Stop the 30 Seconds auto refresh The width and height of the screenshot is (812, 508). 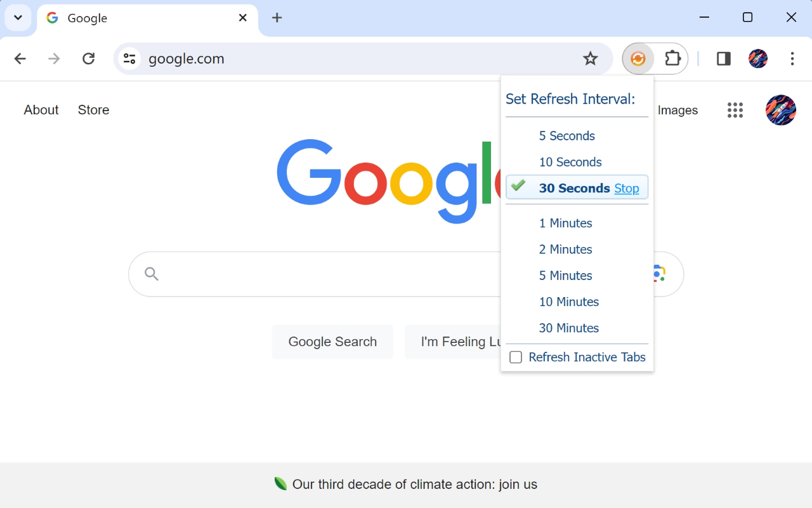coord(626,189)
